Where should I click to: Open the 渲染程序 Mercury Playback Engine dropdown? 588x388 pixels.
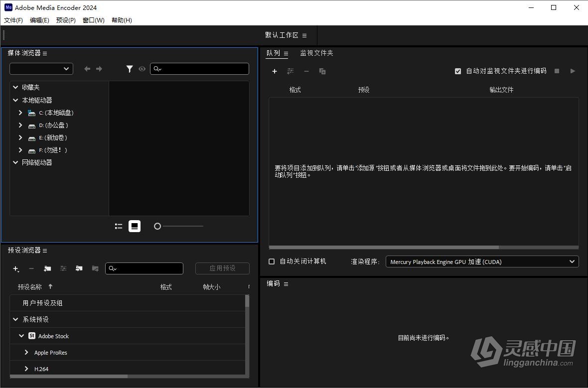pyautogui.click(x=482, y=261)
